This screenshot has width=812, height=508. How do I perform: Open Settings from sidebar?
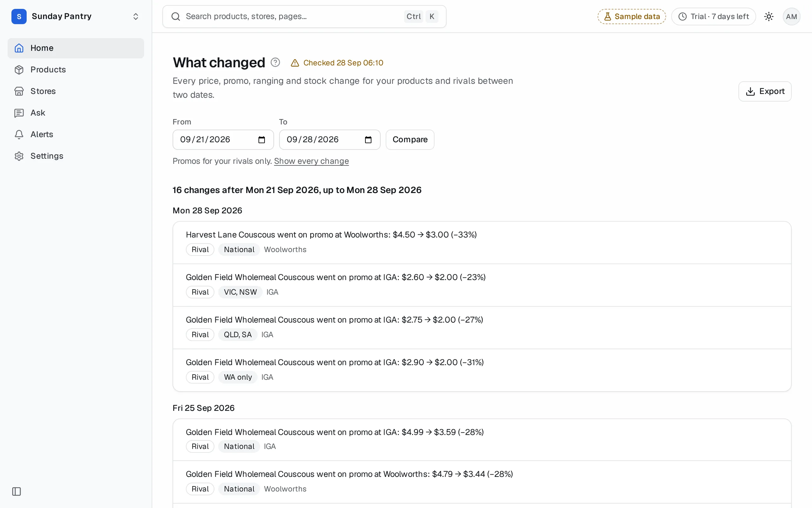75,156
